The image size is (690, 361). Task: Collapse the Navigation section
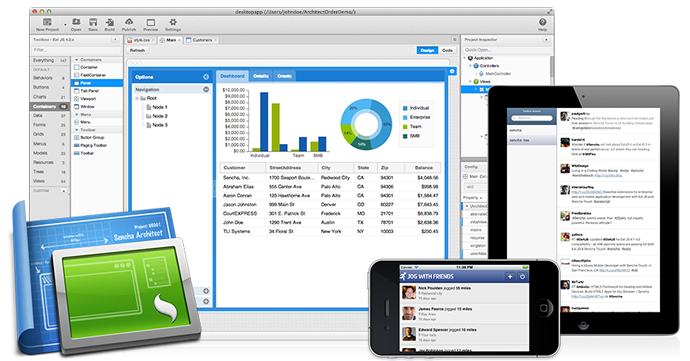(x=206, y=89)
